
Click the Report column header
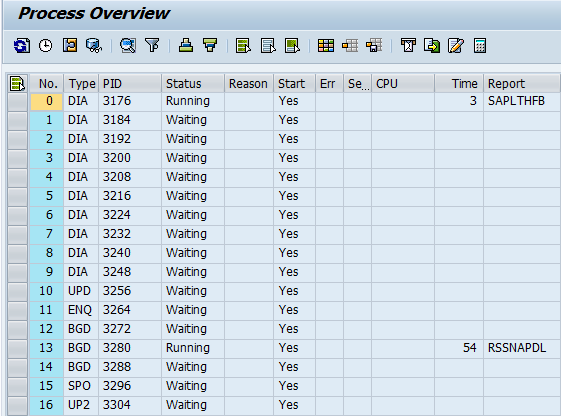coord(522,83)
